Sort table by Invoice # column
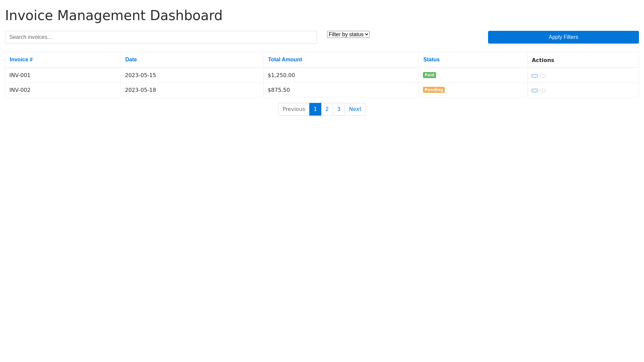Viewport: 644px width, 362px height. point(21,60)
